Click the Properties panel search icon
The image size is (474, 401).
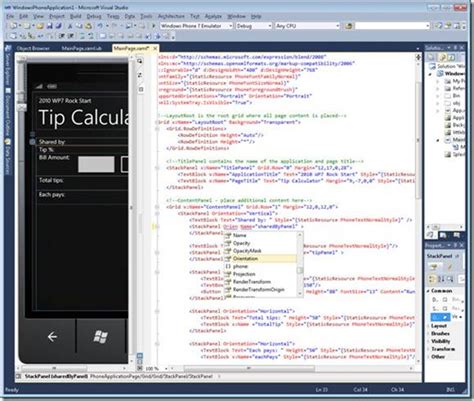coord(450,279)
